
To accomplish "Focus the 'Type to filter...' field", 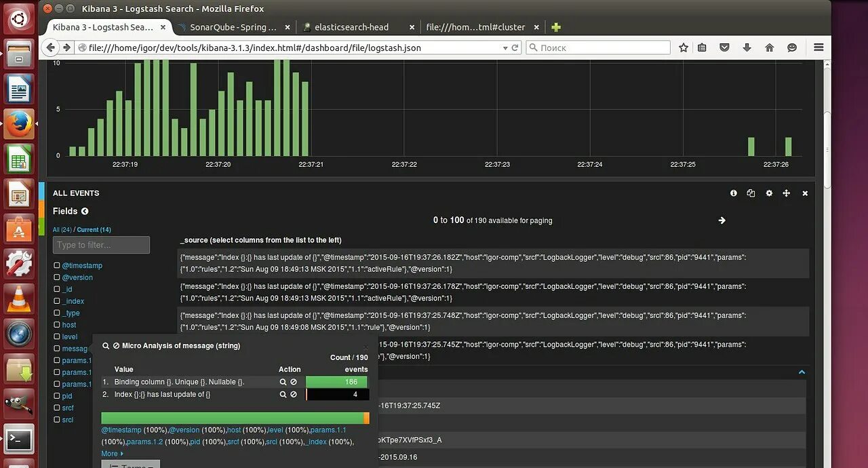I will point(101,245).
